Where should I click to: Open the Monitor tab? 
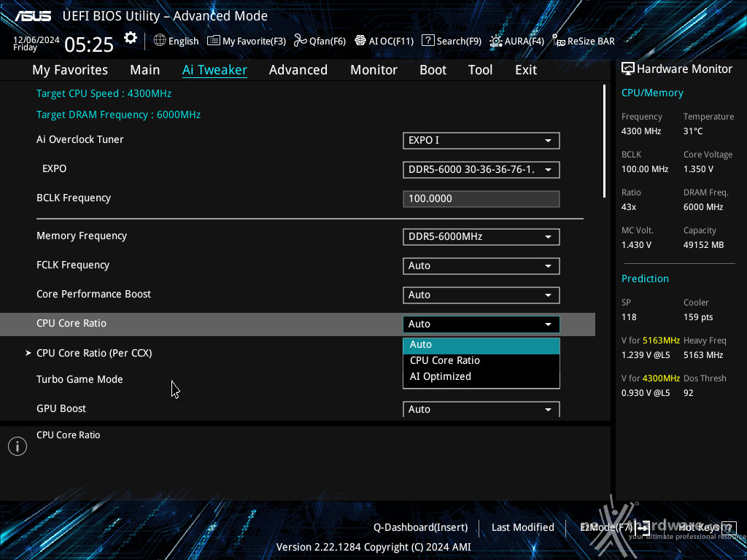tap(374, 70)
